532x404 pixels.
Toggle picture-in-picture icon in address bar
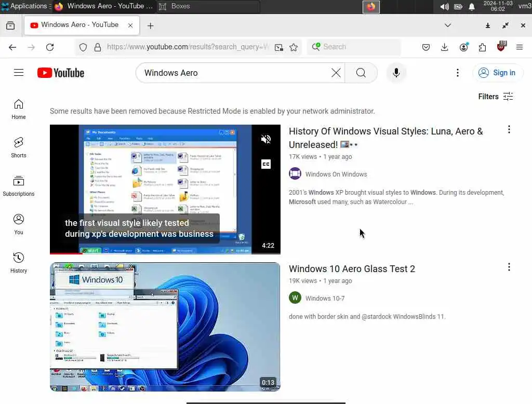coord(279,47)
